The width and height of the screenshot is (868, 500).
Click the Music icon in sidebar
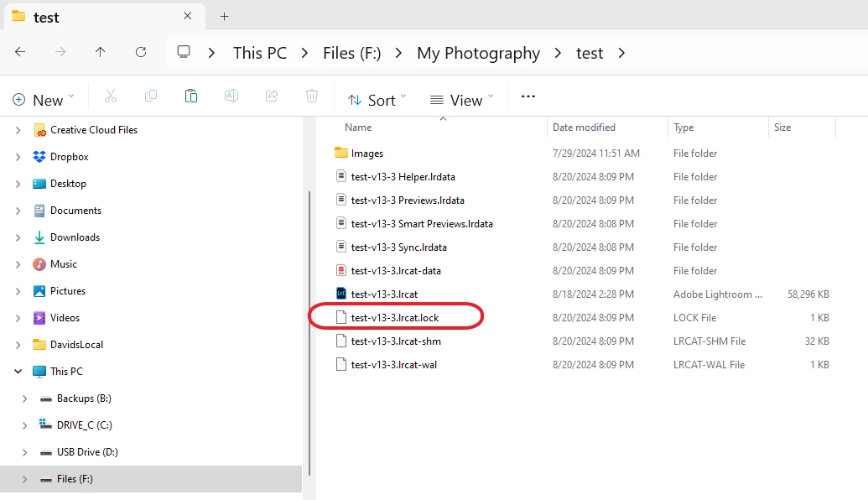point(39,264)
